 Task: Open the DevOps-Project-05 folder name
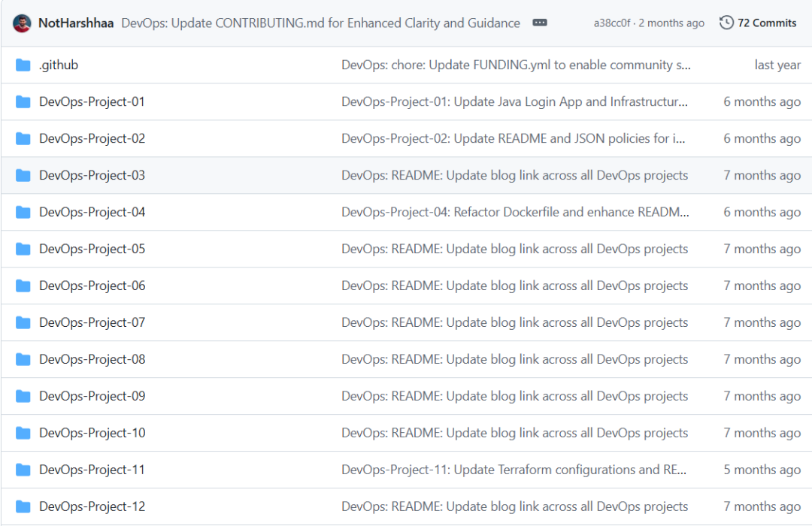pyautogui.click(x=92, y=249)
